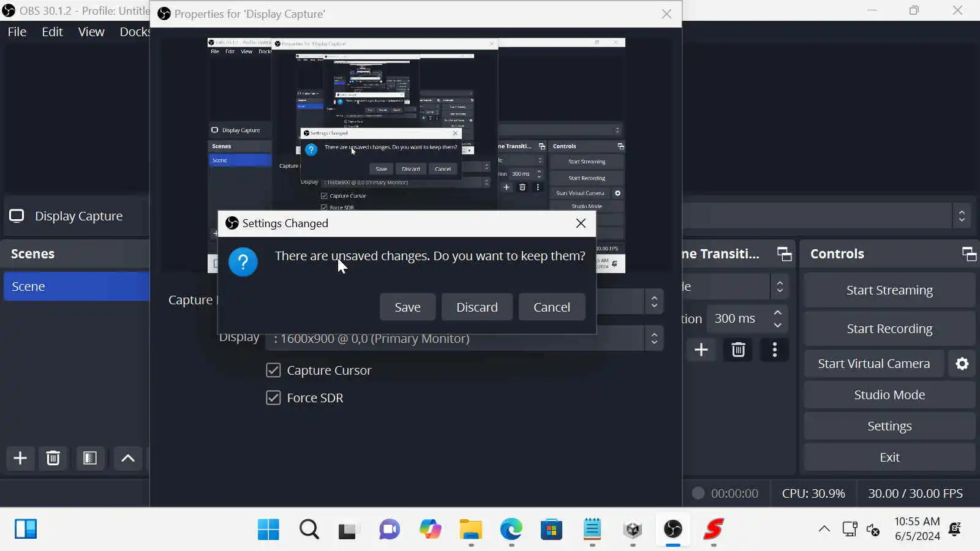Click the CPU: 30.9% status text

(x=813, y=493)
